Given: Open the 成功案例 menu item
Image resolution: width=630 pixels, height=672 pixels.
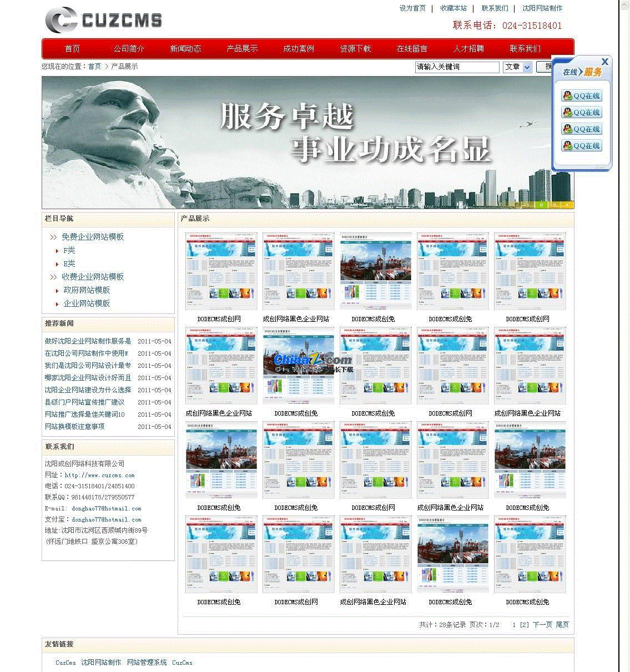Looking at the screenshot, I should click(x=299, y=49).
